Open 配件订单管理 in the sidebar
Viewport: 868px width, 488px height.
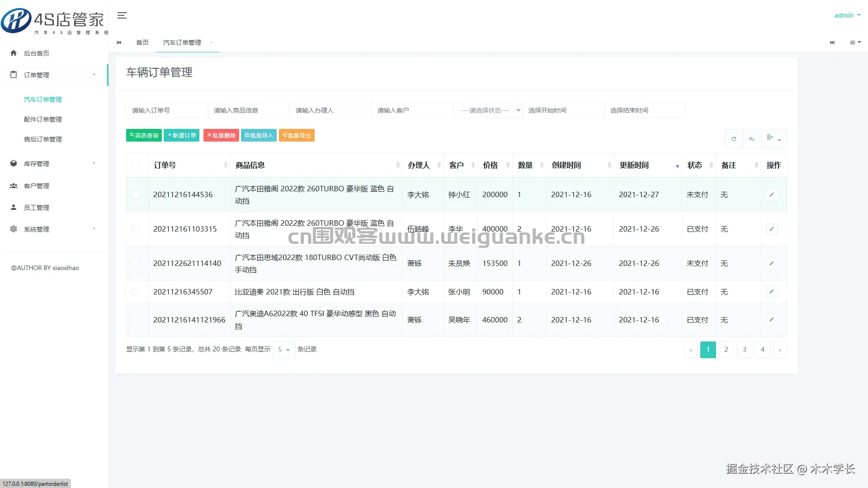(x=43, y=119)
